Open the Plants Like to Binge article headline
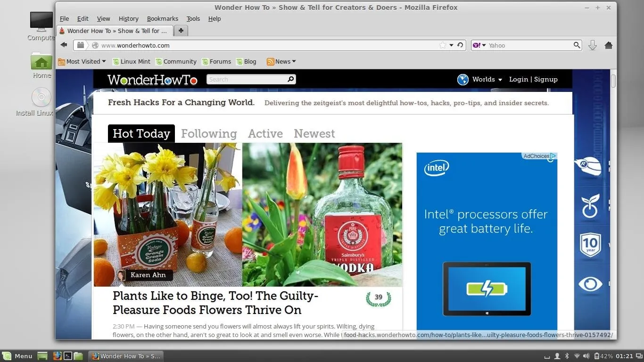The height and width of the screenshot is (362, 644). pyautogui.click(x=215, y=303)
